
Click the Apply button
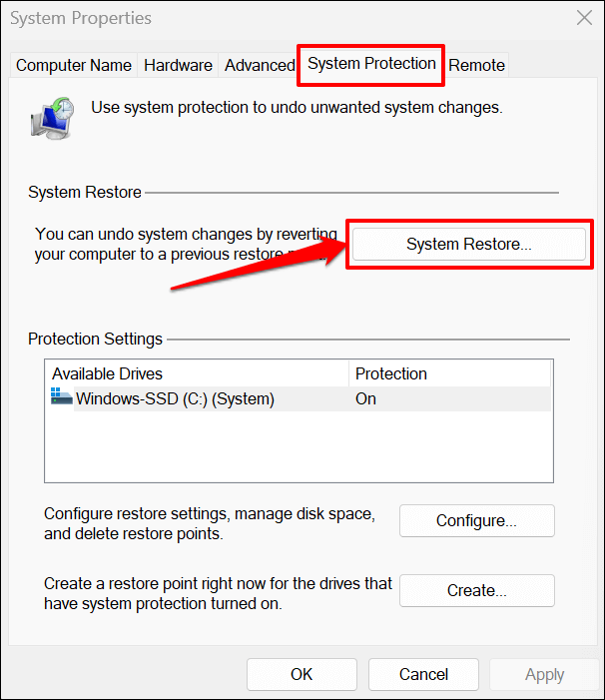pos(544,674)
